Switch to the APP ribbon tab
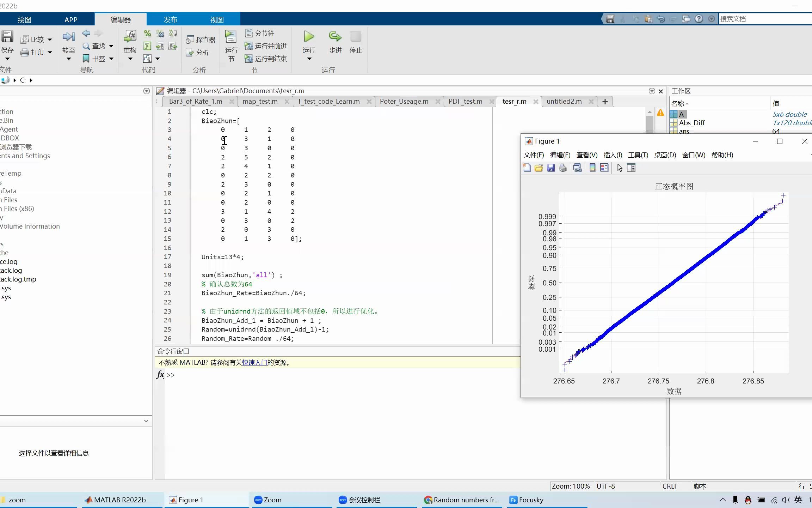This screenshot has height=508, width=812. 71,19
